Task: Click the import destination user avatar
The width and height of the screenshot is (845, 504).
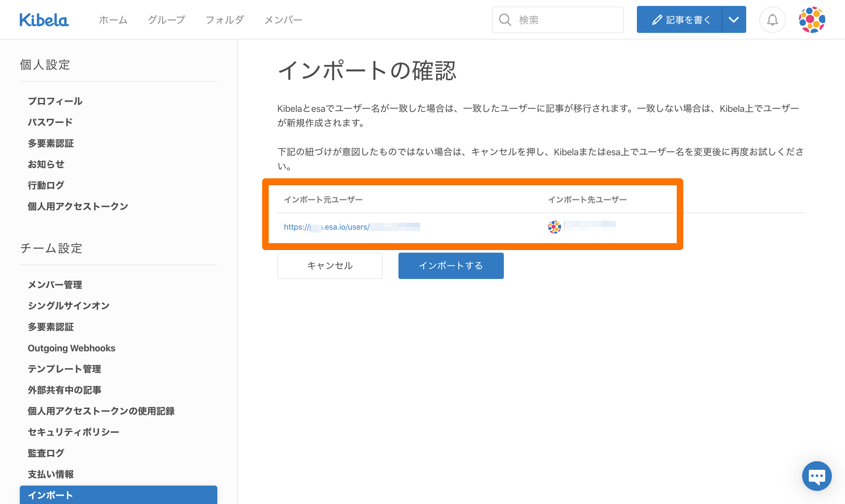Action: point(554,227)
